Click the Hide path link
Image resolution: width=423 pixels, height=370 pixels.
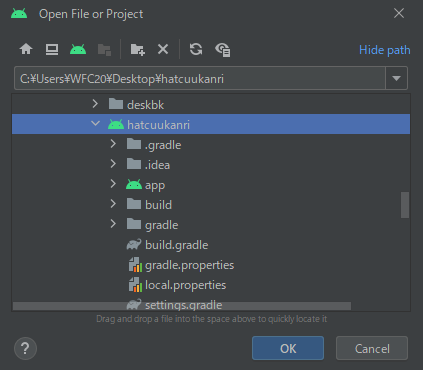[385, 50]
